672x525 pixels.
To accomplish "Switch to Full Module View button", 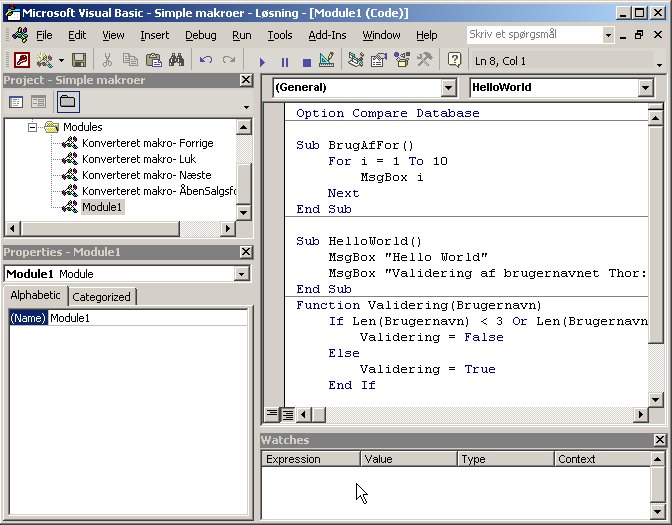I will click(x=287, y=414).
